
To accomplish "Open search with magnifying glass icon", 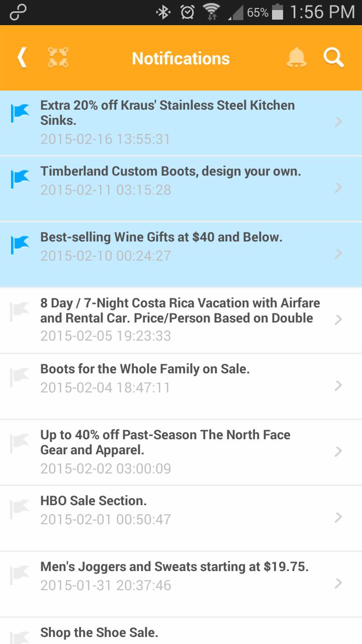I will [x=333, y=58].
